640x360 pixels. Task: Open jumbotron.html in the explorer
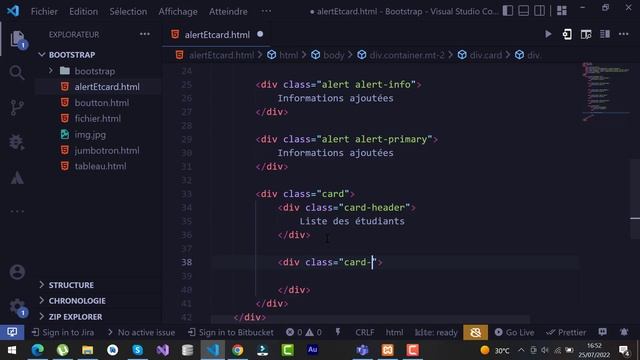pyautogui.click(x=107, y=150)
